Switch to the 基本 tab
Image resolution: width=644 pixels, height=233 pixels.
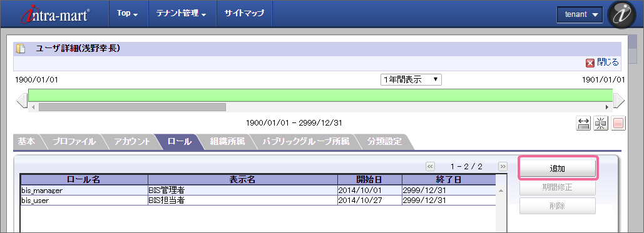click(26, 142)
